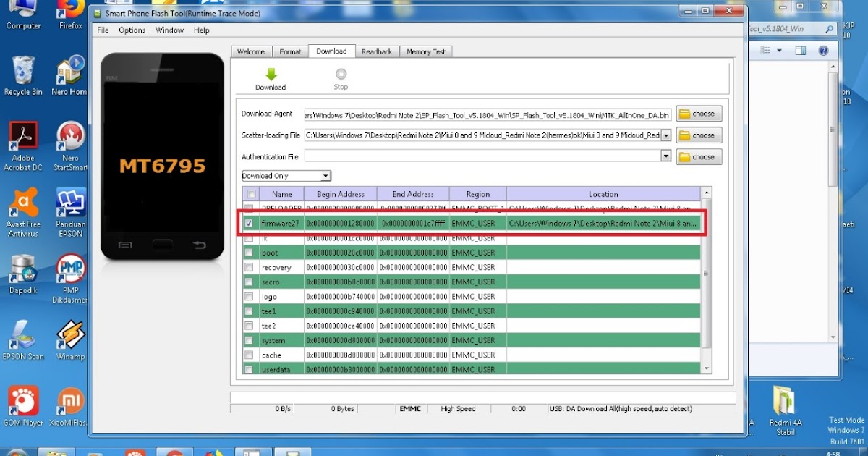Image resolution: width=868 pixels, height=456 pixels.
Task: Click the partition table vertical scrollbar thumb
Action: (x=706, y=272)
